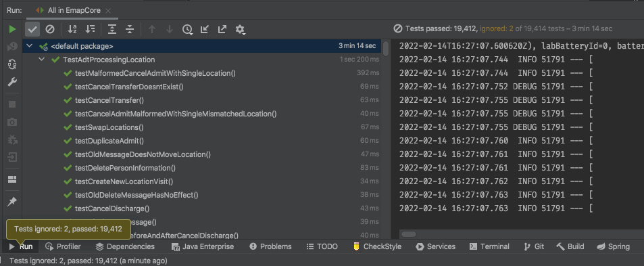Click the Expand All icon
The width and height of the screenshot is (644, 266).
(x=112, y=29)
